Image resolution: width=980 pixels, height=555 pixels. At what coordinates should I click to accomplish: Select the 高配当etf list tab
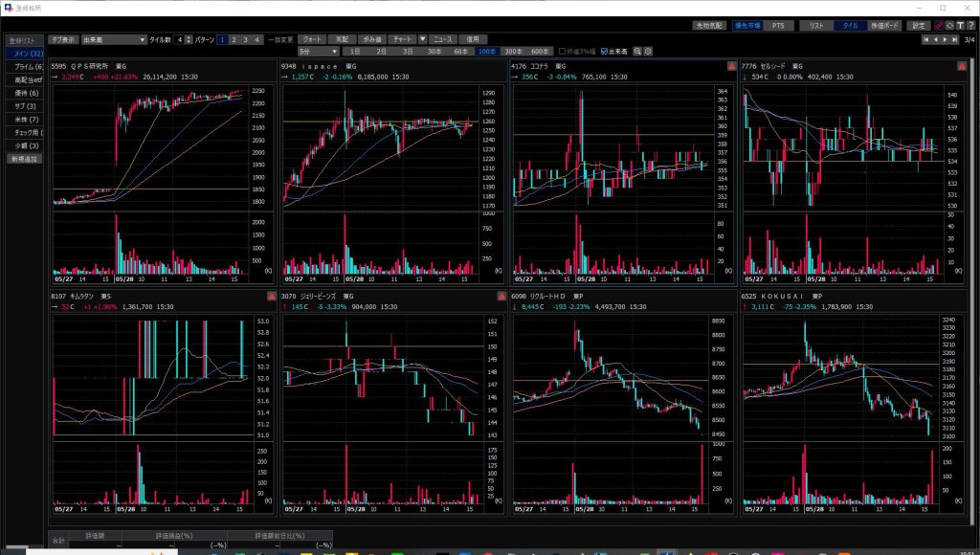click(x=25, y=80)
